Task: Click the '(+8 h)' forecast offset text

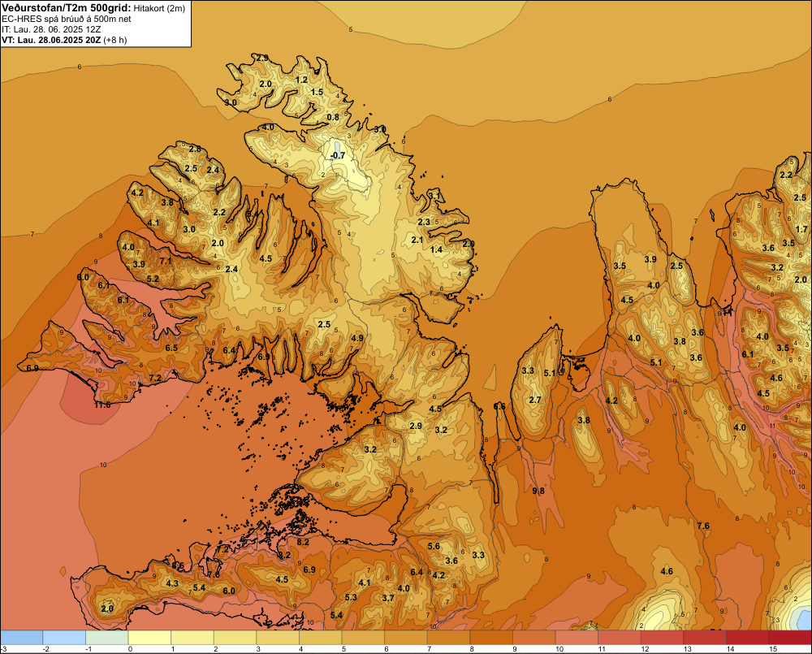Action: coord(115,40)
